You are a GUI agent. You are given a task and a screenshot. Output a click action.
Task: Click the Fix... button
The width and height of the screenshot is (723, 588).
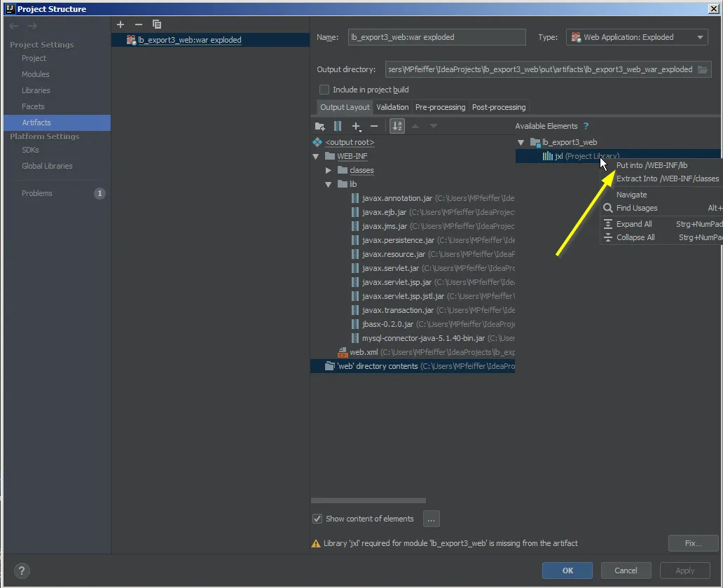tap(693, 543)
